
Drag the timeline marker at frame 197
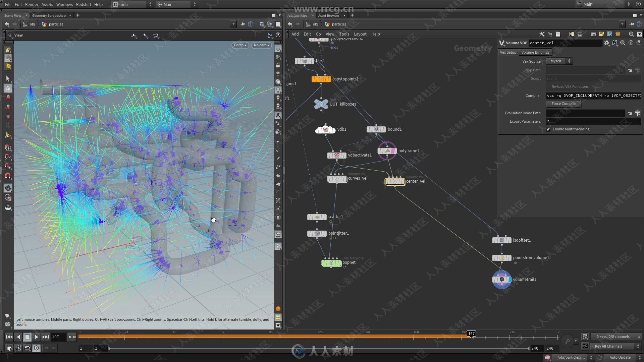(472, 334)
